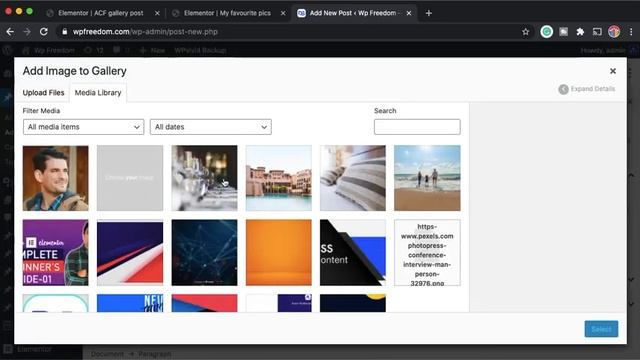The width and height of the screenshot is (640, 360).
Task: Click the cast media icon
Action: tap(597, 32)
